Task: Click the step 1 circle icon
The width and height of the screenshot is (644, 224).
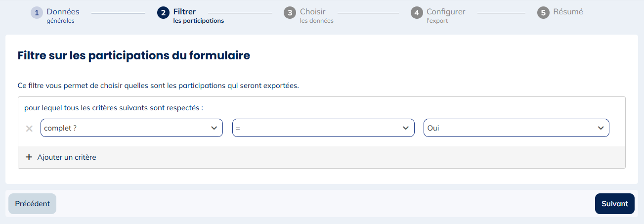Action: 37,13
